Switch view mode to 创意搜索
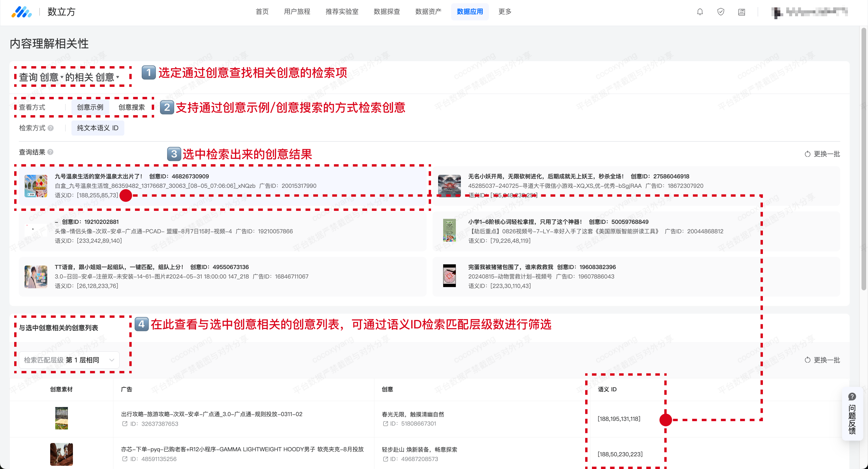Viewport: 868px width, 469px height. click(131, 107)
